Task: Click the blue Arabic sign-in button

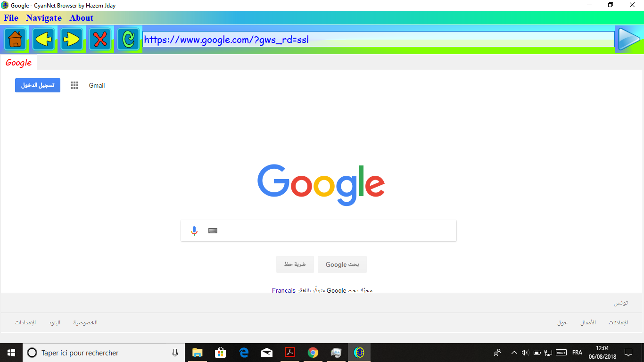Action: point(38,85)
